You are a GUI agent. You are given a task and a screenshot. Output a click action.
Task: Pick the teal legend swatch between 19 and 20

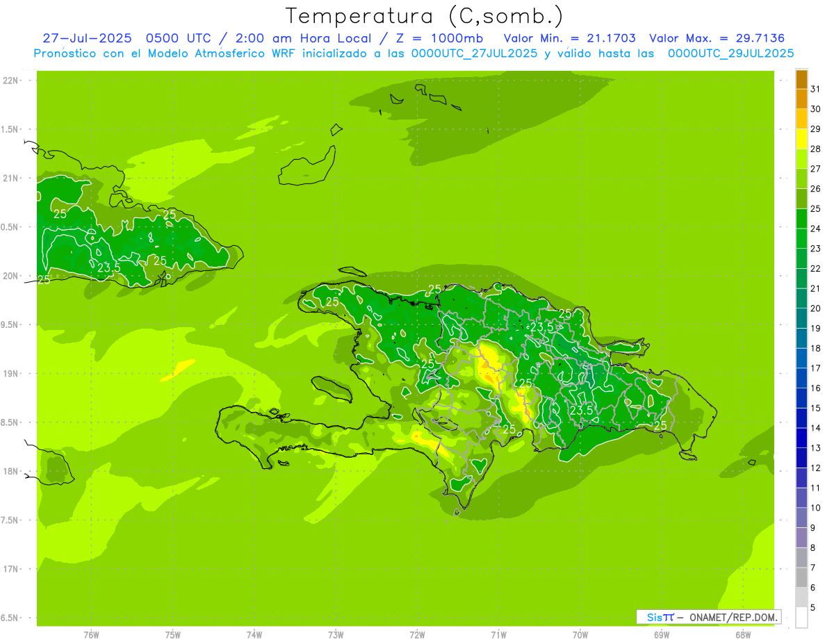(801, 317)
